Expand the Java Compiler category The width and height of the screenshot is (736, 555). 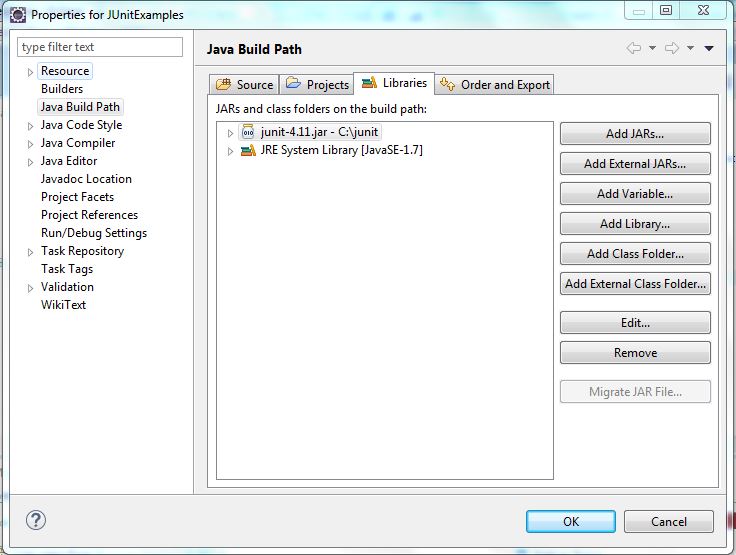click(x=30, y=144)
